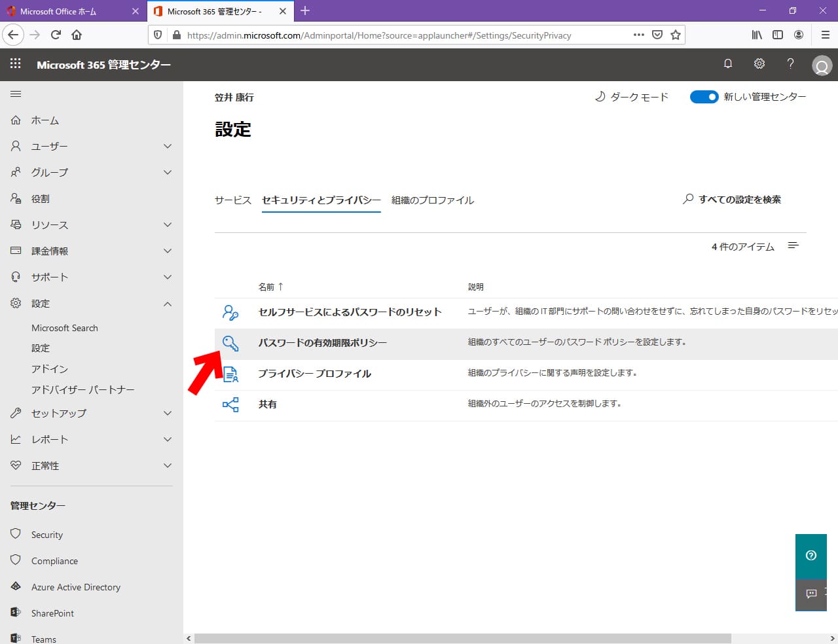Screen dimensions: 838x644
Task: Open Microsoft Search under settings
Action: pyautogui.click(x=65, y=328)
